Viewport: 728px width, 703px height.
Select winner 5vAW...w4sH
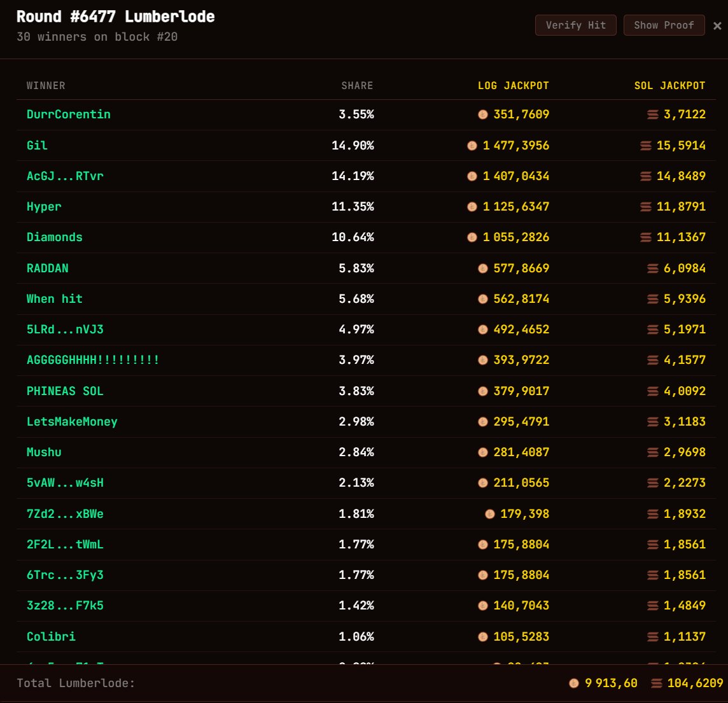[x=65, y=483]
